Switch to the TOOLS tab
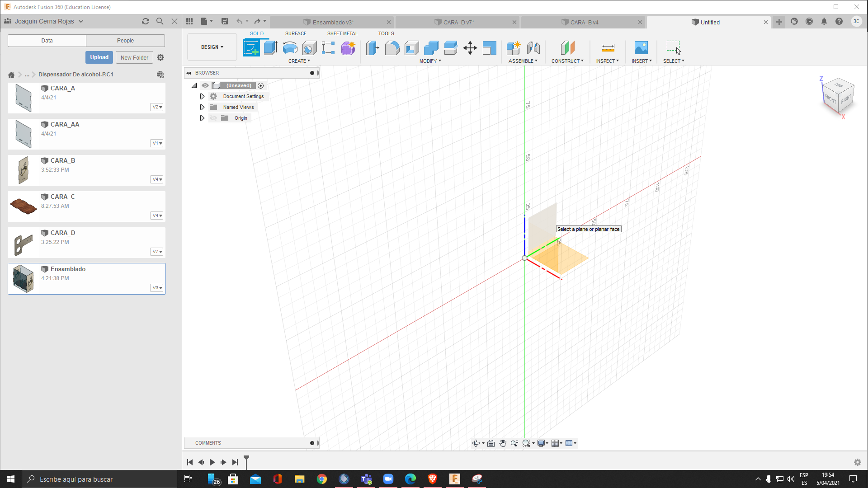This screenshot has height=488, width=868. point(386,33)
